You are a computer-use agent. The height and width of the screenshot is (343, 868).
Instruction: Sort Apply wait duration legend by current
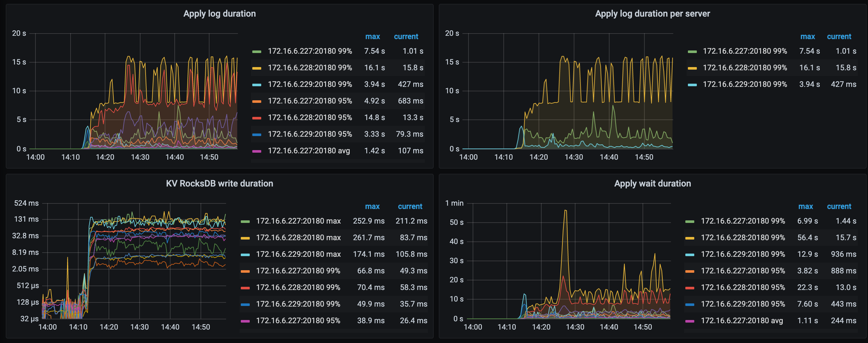(839, 206)
